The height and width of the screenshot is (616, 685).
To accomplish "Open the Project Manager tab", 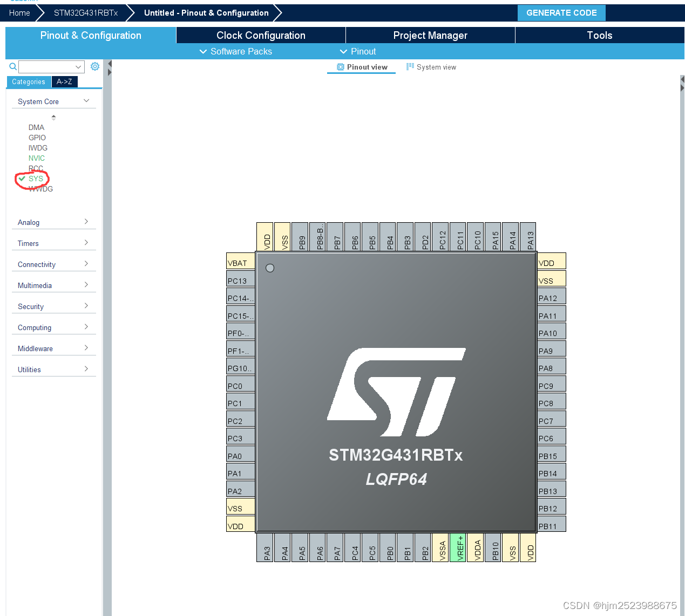I will tap(430, 35).
